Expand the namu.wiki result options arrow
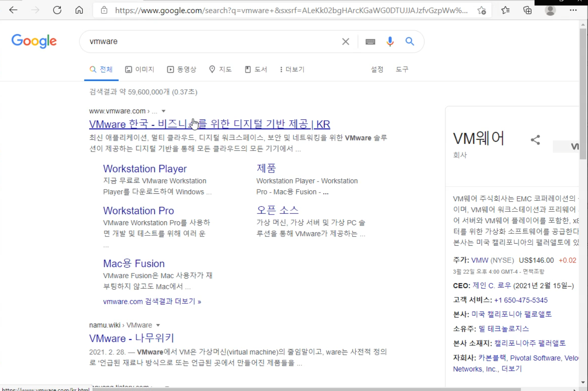 [158, 325]
